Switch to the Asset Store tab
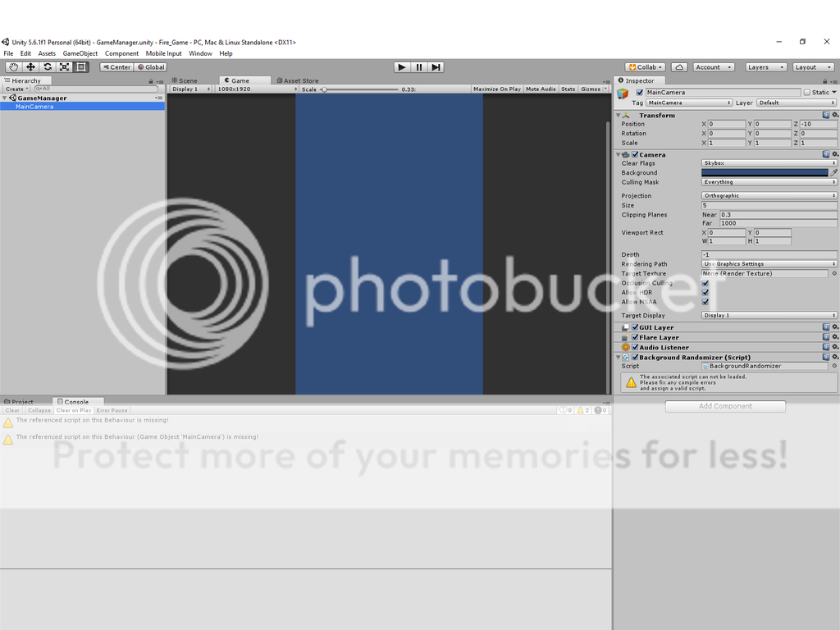Screen dimensions: 840x630 tap(297, 80)
